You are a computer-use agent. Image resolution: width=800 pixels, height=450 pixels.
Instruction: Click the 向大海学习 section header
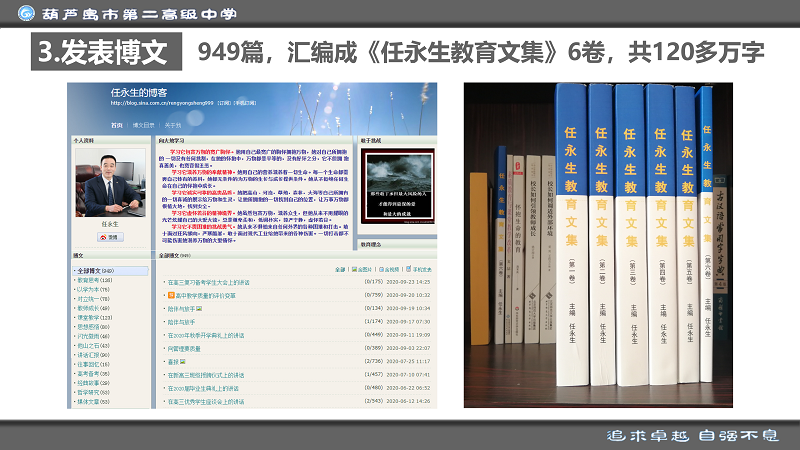point(171,140)
